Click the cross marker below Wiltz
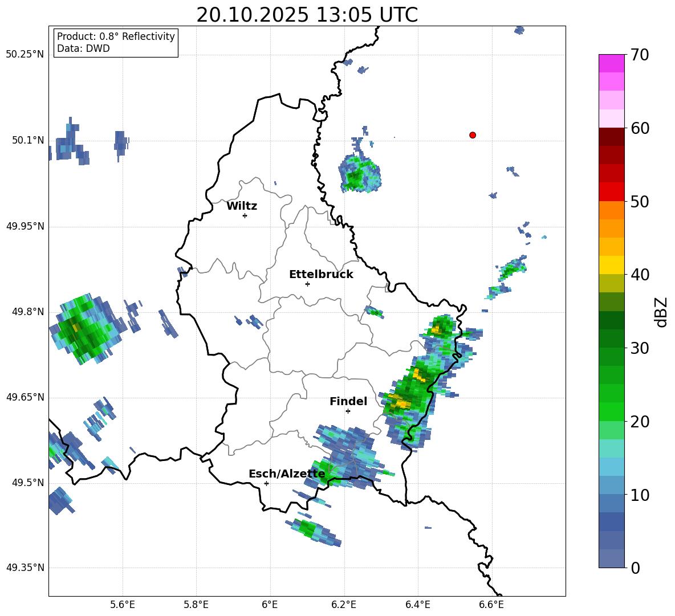675x616 pixels. [x=245, y=215]
